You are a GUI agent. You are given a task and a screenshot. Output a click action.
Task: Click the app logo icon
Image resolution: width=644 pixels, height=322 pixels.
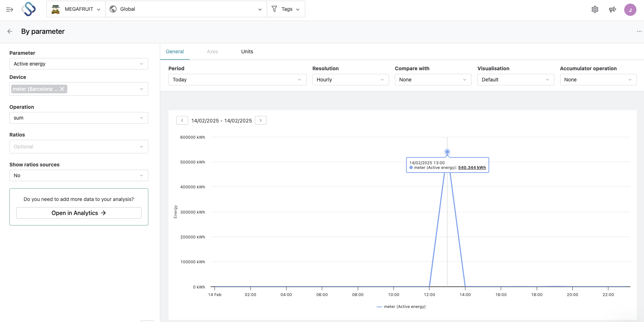tap(28, 9)
